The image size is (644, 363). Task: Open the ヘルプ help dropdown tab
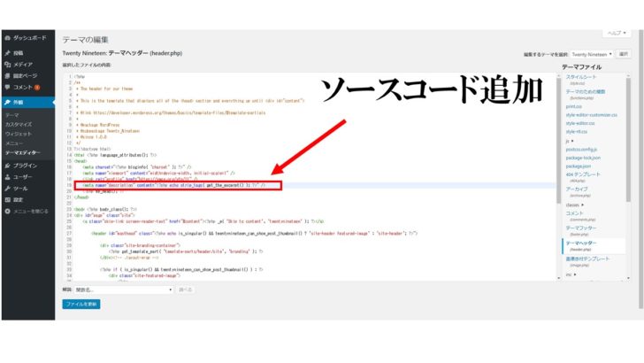coord(617,33)
